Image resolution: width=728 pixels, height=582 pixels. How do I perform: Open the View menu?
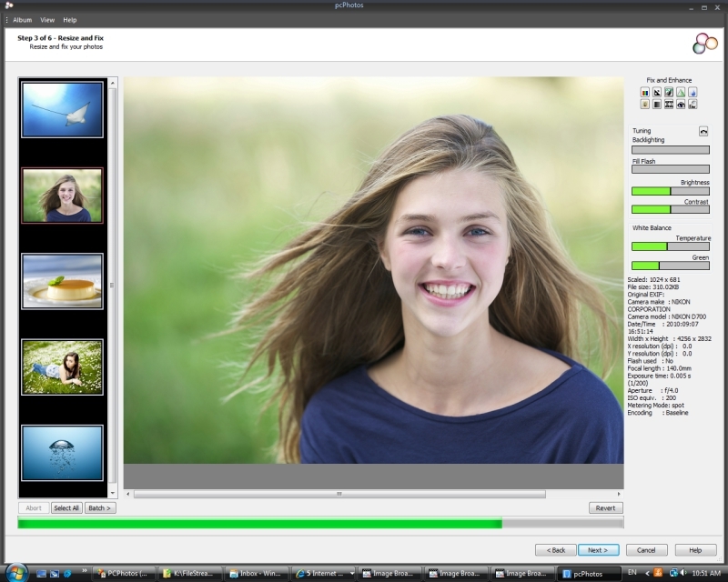click(x=47, y=20)
